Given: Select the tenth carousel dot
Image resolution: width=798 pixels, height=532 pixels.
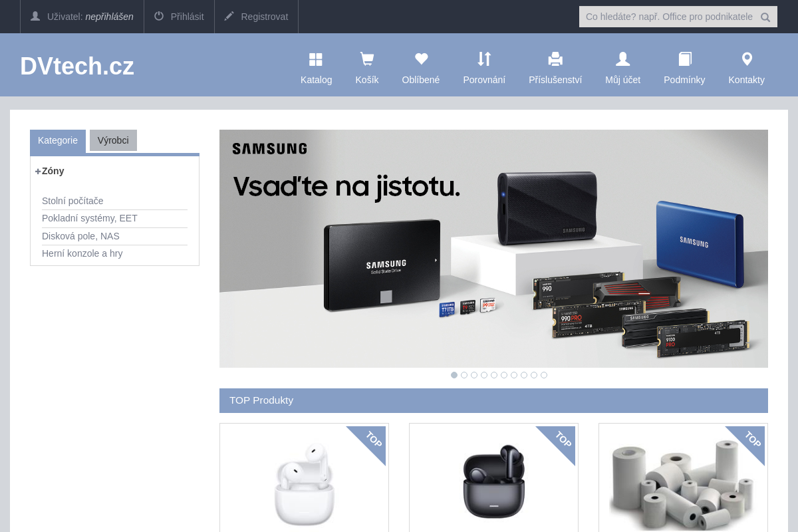Looking at the screenshot, I should (x=544, y=375).
